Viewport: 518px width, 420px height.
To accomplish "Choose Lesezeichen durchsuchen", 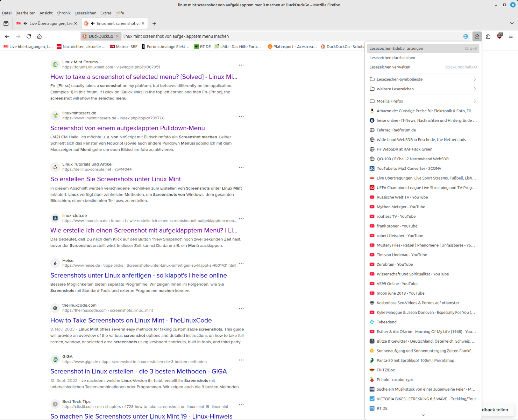I will [423, 58].
